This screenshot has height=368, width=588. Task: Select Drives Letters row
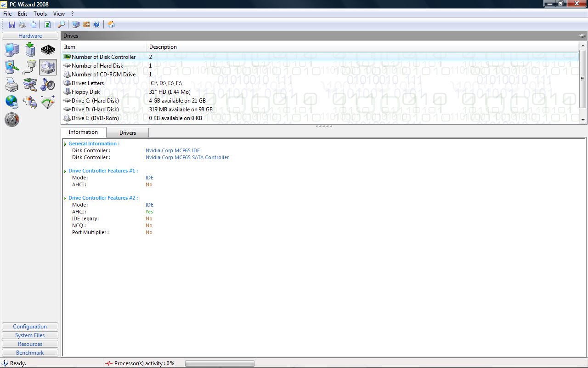pos(320,83)
